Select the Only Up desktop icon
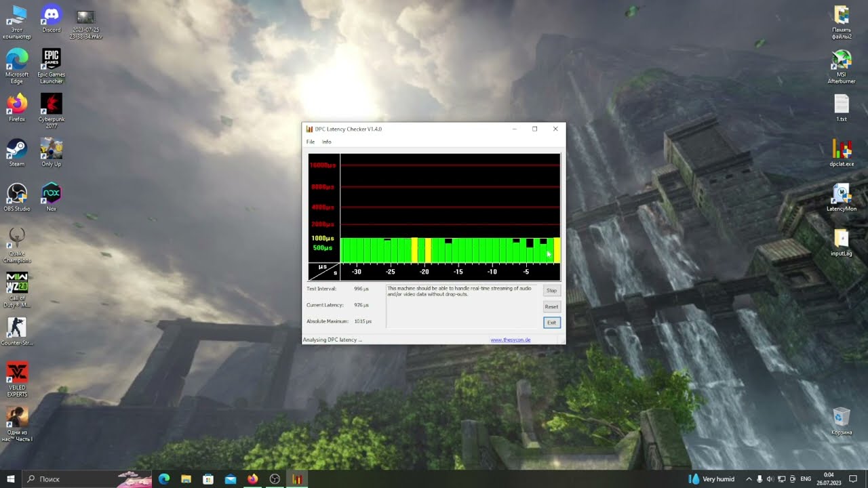The width and height of the screenshot is (868, 488). (x=52, y=152)
